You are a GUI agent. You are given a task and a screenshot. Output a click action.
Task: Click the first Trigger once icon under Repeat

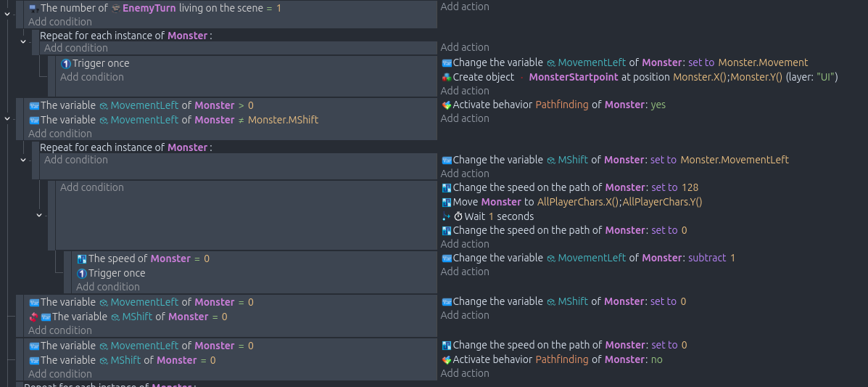[x=65, y=64]
